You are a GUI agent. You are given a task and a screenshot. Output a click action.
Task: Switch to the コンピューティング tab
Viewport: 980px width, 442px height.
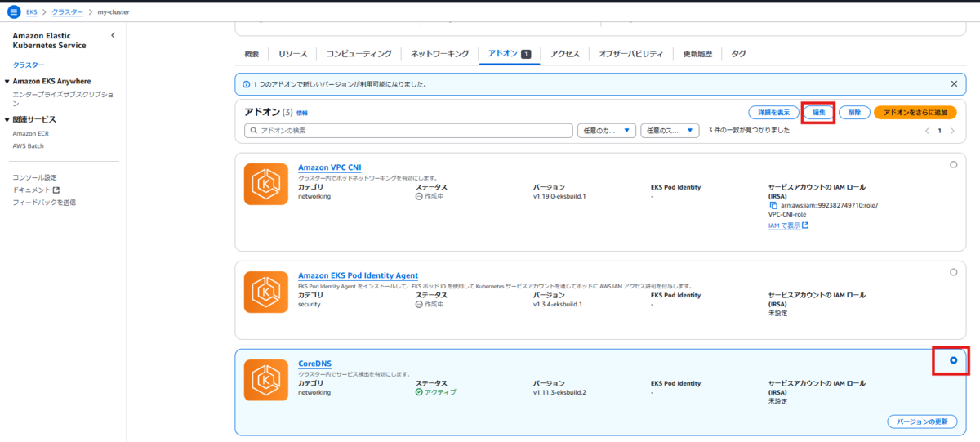point(359,54)
